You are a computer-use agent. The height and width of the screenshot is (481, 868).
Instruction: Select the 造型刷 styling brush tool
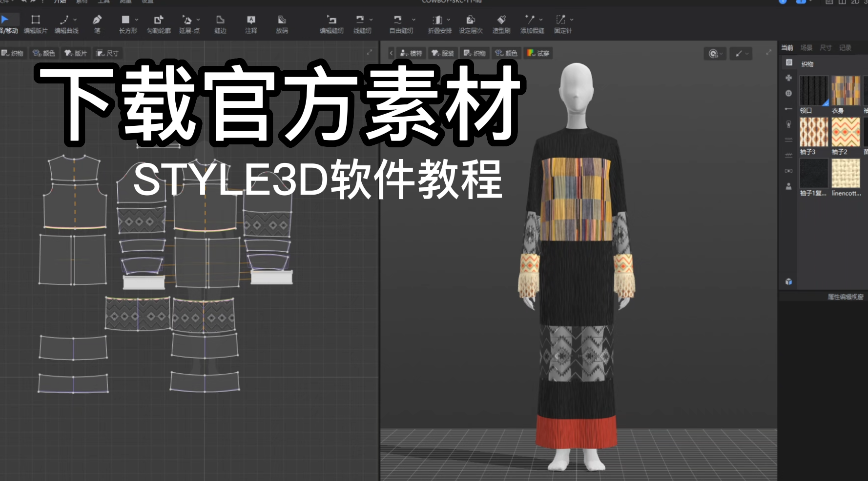click(x=501, y=24)
